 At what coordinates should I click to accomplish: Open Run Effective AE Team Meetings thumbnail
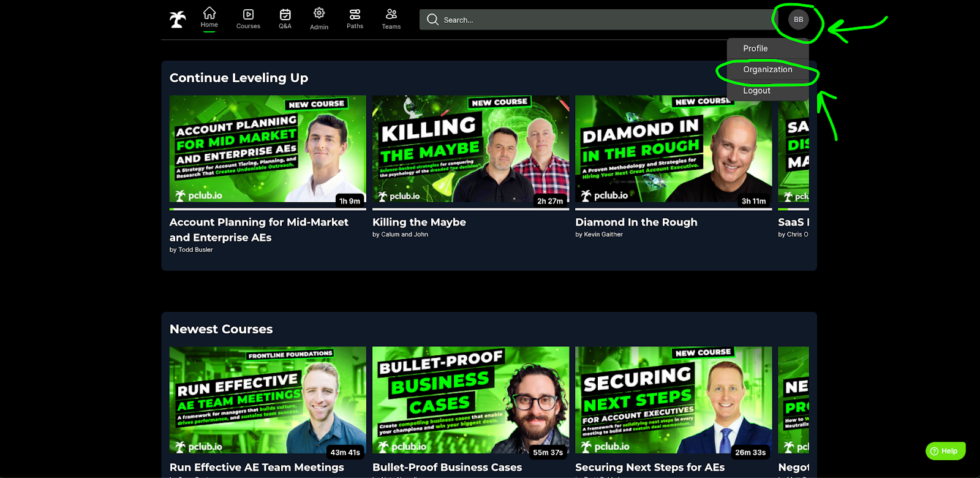pos(268,400)
